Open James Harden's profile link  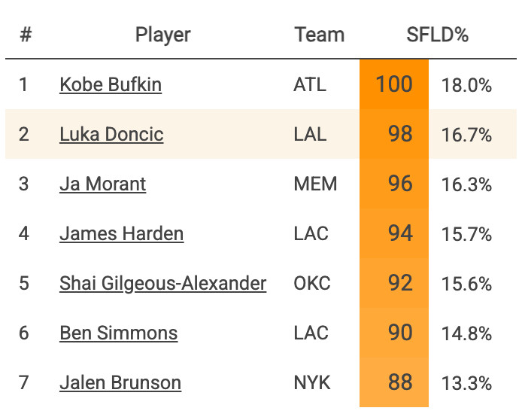tap(121, 233)
